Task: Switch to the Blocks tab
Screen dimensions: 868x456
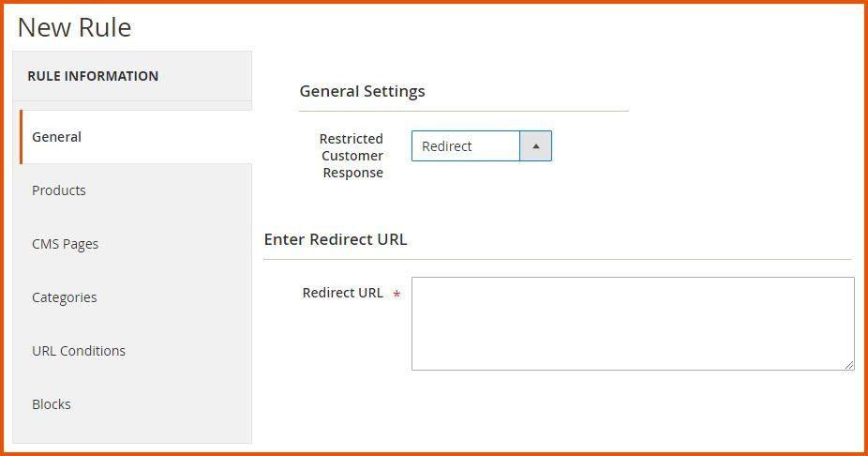Action: (x=52, y=404)
